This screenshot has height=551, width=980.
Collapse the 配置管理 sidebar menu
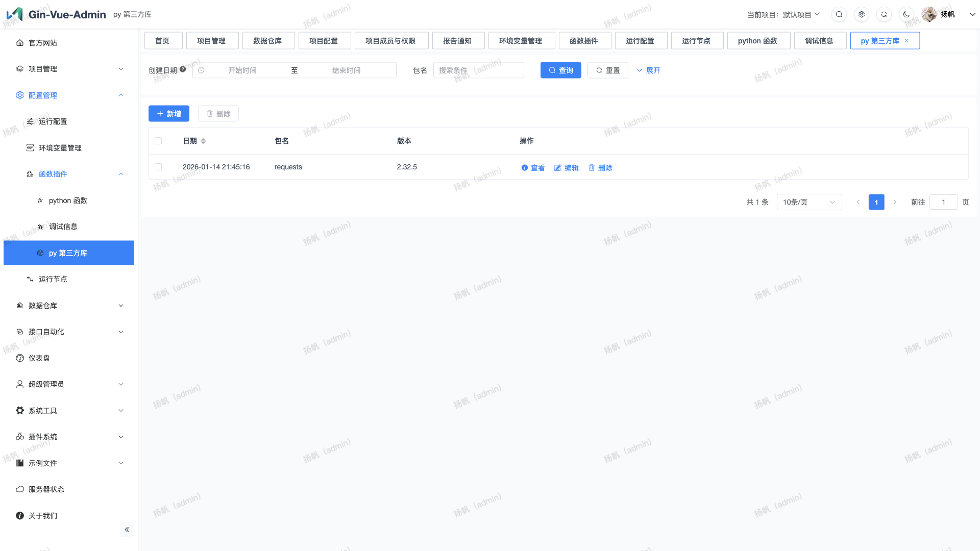tap(69, 95)
